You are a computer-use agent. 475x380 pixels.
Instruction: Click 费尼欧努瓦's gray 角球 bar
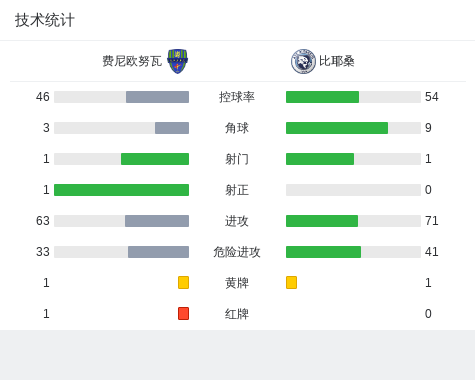(x=172, y=128)
